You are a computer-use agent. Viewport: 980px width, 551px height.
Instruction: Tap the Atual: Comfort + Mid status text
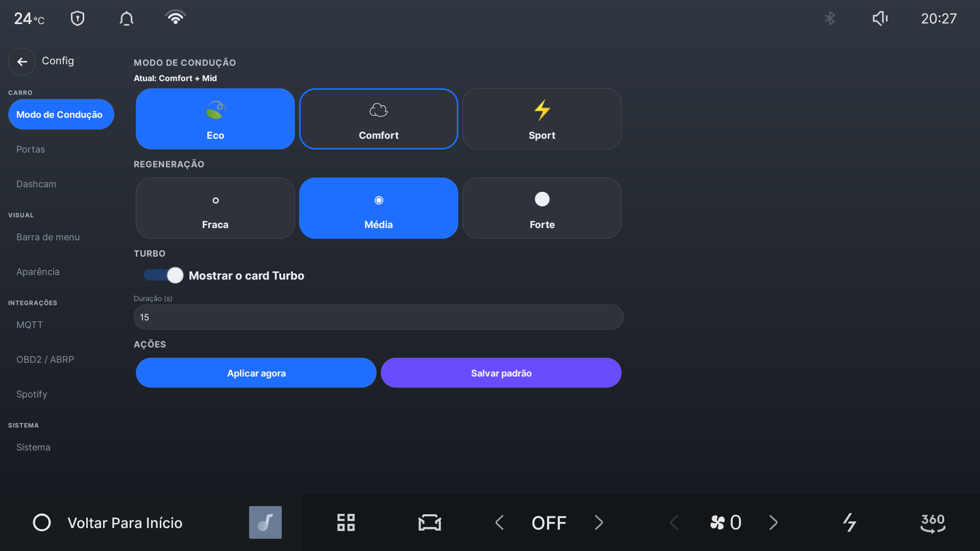coord(175,78)
